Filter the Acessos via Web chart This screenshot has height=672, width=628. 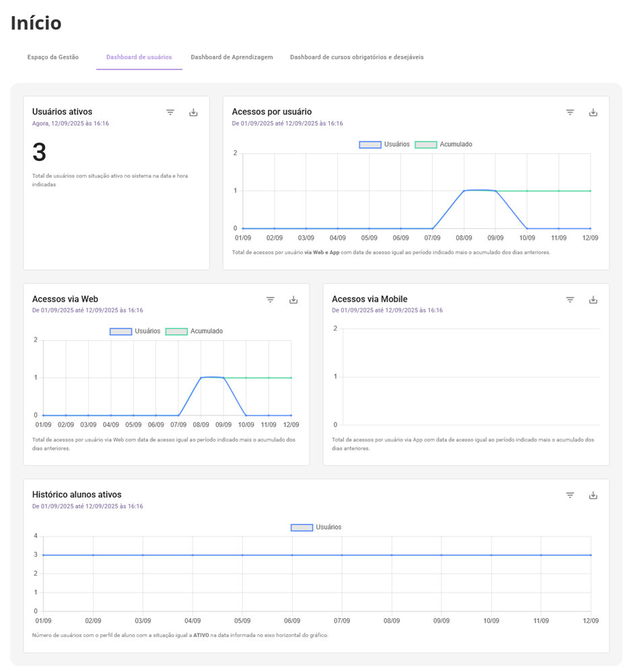[x=271, y=300]
